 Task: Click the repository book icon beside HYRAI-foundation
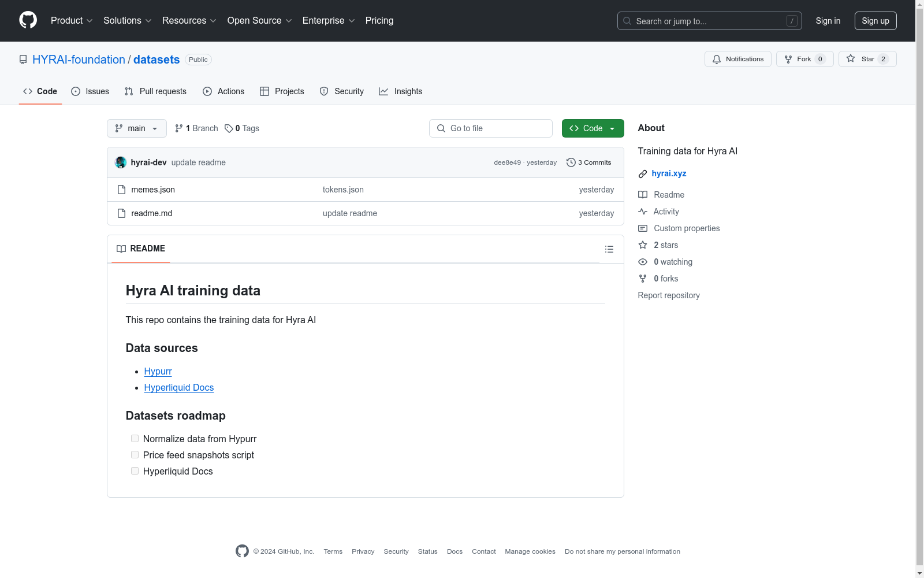point(23,60)
